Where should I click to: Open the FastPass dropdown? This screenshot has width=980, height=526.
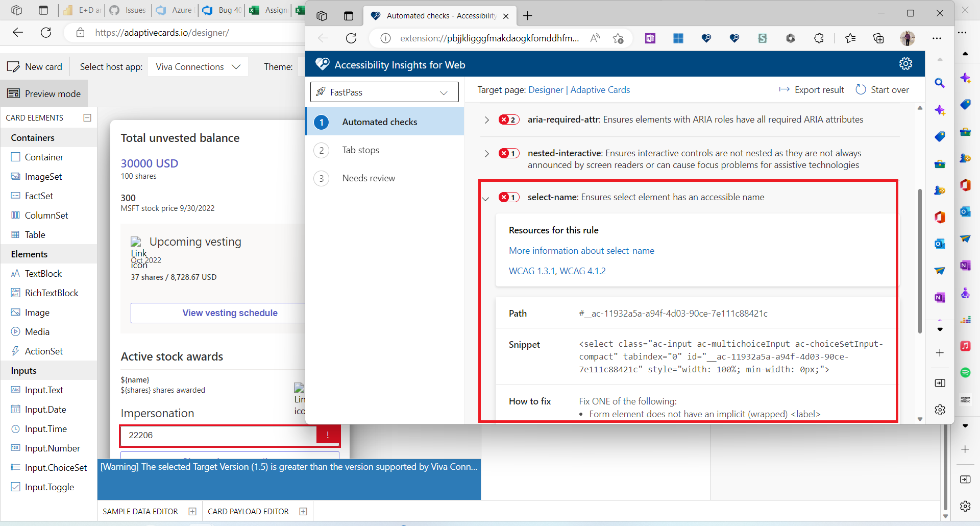pyautogui.click(x=384, y=92)
